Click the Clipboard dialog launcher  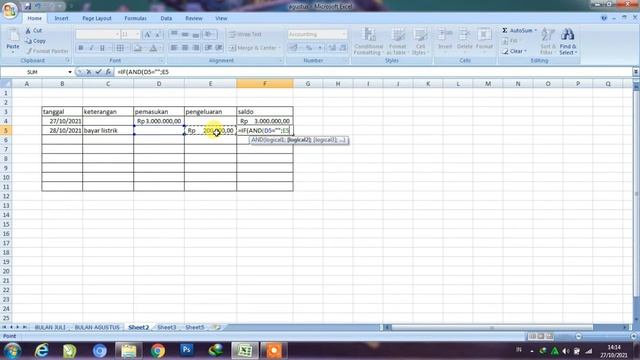pyautogui.click(x=68, y=60)
